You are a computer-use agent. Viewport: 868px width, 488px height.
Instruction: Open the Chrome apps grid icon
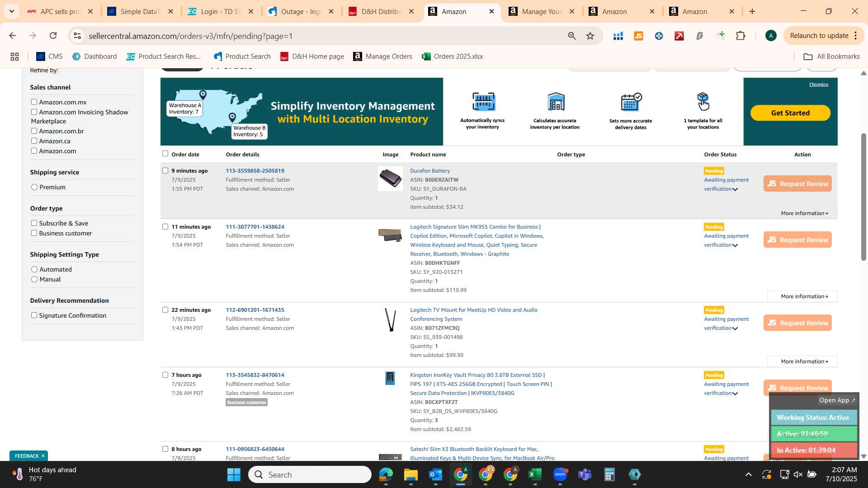(14, 56)
